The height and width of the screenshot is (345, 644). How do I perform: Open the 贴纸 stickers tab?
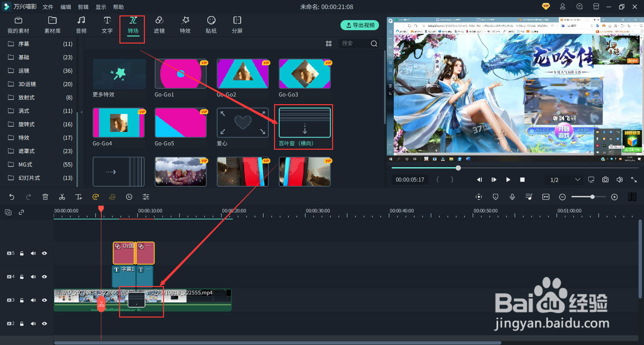click(211, 25)
